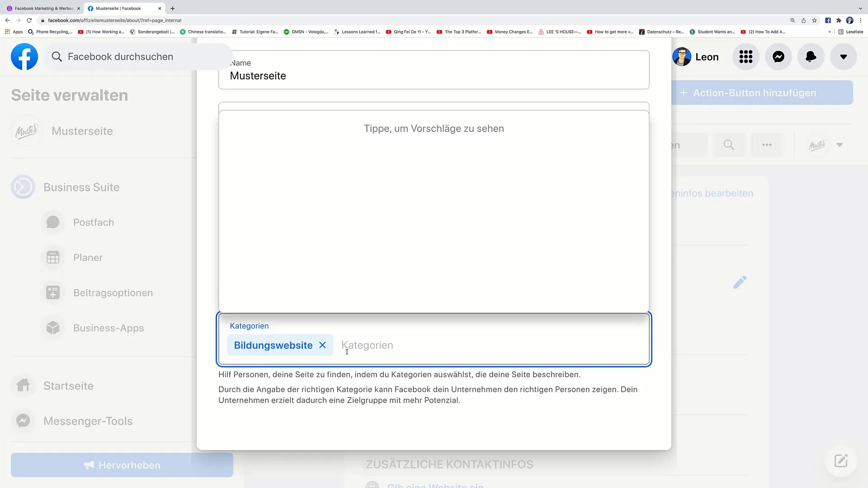Click the notifications bell icon

[811, 56]
